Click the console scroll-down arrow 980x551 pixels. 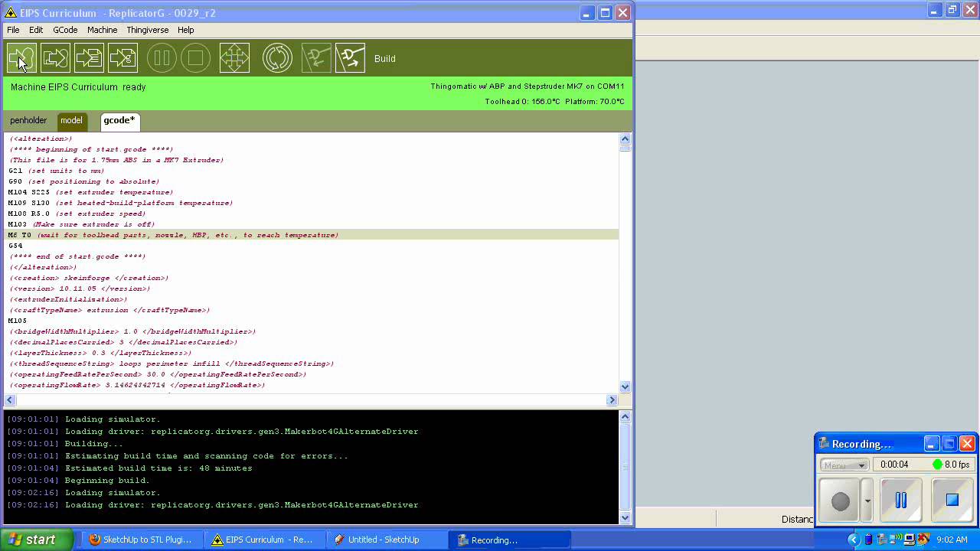point(625,517)
